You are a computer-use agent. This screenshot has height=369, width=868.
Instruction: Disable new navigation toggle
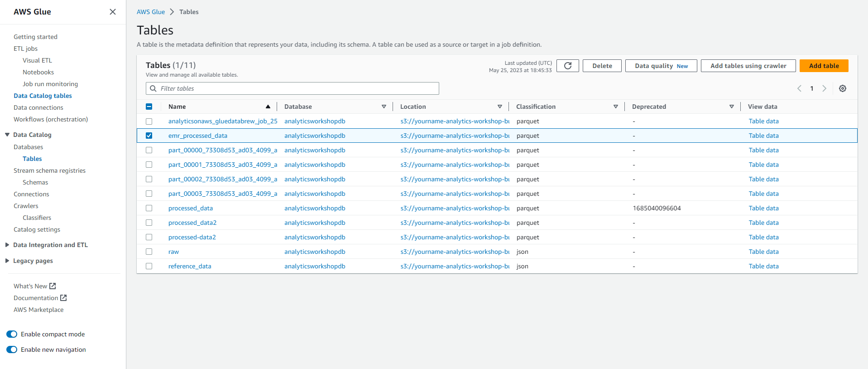pyautogui.click(x=12, y=350)
